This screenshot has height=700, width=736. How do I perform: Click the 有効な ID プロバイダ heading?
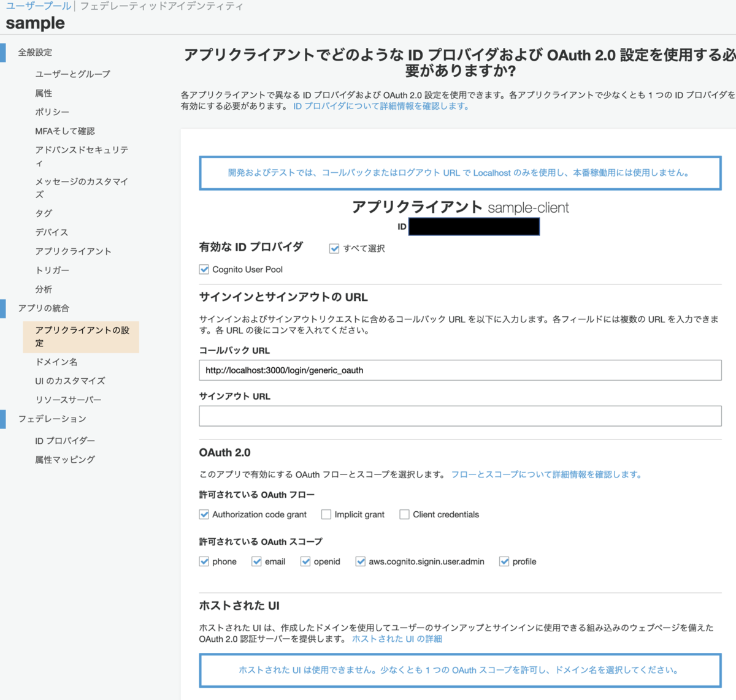point(251,247)
